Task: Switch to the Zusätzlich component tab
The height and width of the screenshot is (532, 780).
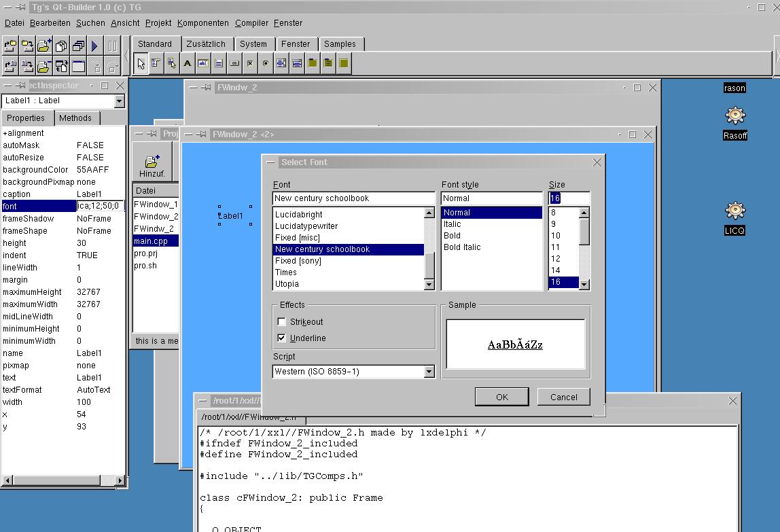Action: (205, 44)
